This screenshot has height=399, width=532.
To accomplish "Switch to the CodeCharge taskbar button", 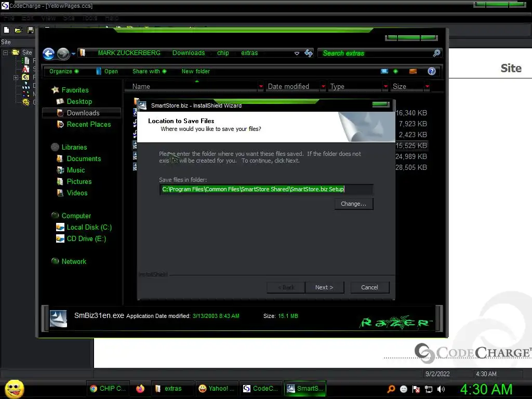I will [261, 389].
